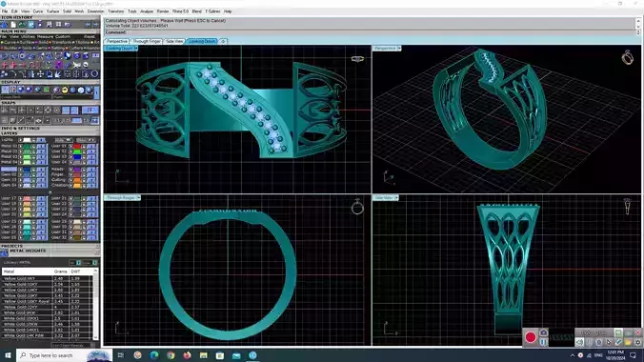
Task: Click the metal weights list scrollbar
Action: pyautogui.click(x=95, y=304)
